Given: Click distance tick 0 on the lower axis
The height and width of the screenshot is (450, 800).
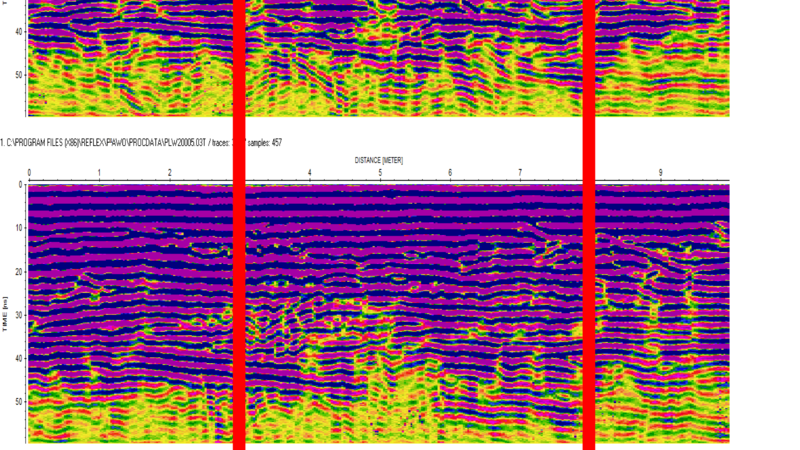Looking at the screenshot, I should 29,173.
